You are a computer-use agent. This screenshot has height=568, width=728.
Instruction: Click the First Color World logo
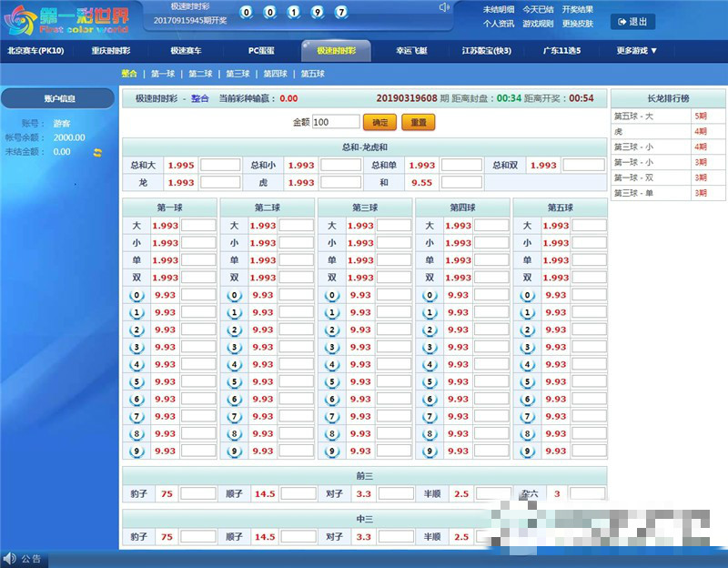[x=66, y=20]
